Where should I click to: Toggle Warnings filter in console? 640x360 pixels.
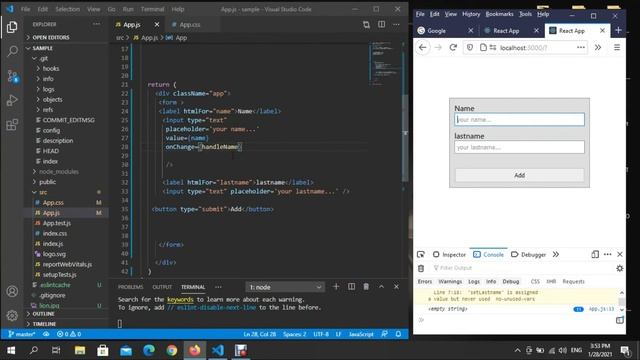click(450, 282)
